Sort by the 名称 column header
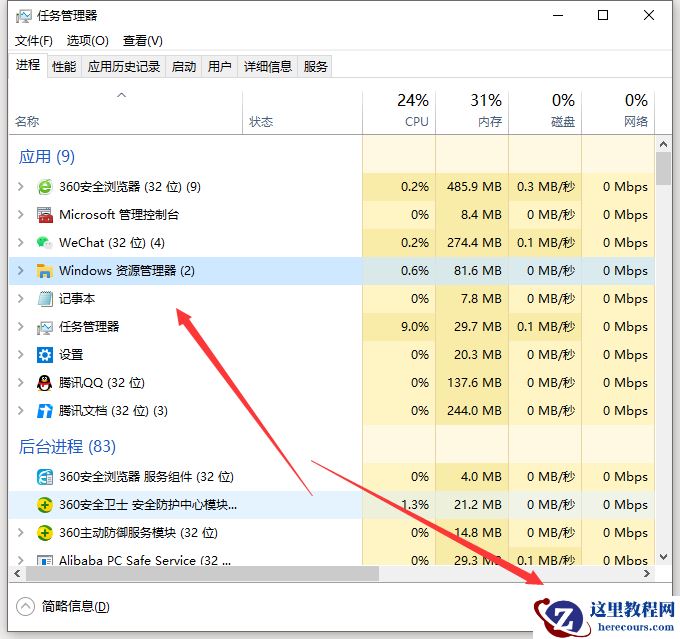This screenshot has width=680, height=639. (x=125, y=113)
